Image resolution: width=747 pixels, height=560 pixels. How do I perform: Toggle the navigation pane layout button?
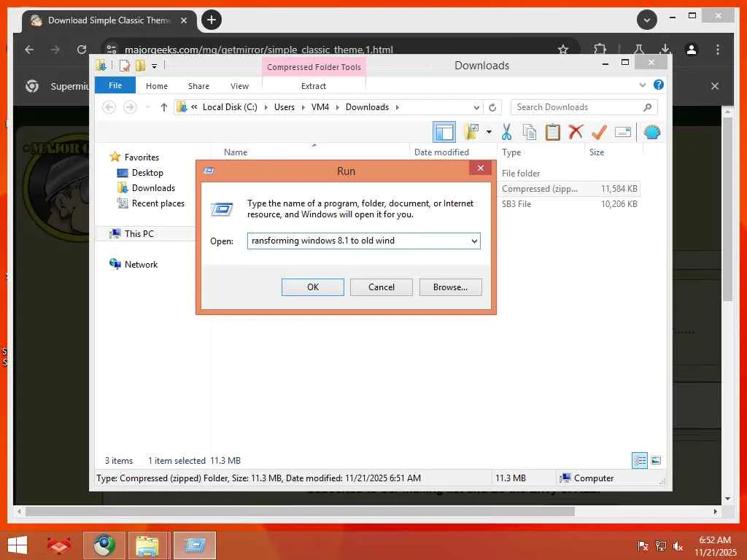click(x=444, y=132)
